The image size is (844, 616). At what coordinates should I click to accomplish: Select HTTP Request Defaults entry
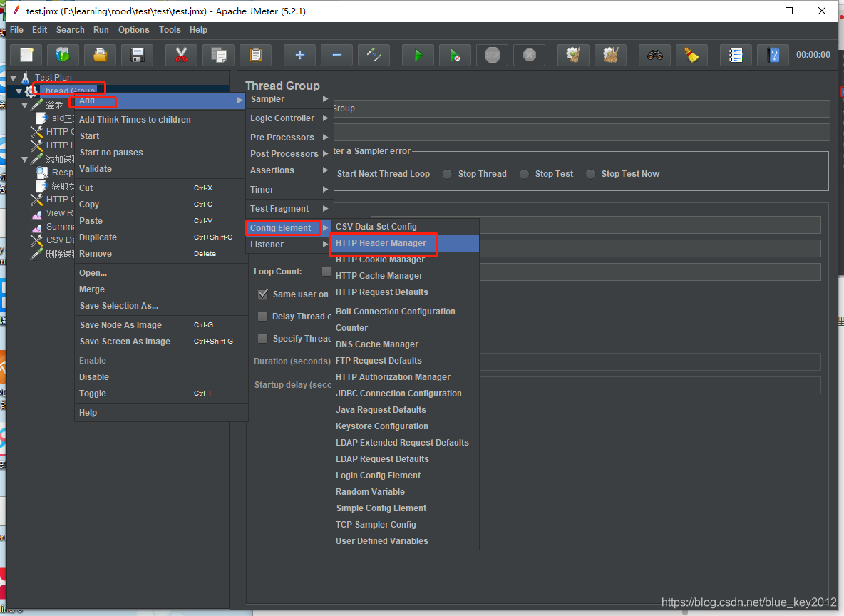[405, 292]
